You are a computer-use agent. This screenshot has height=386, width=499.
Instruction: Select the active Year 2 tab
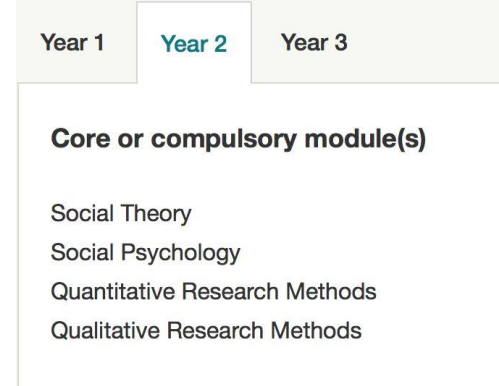194,44
